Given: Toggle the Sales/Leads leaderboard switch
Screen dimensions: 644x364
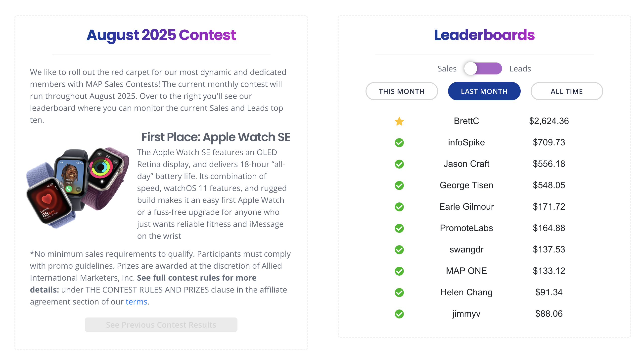Looking at the screenshot, I should tap(483, 69).
